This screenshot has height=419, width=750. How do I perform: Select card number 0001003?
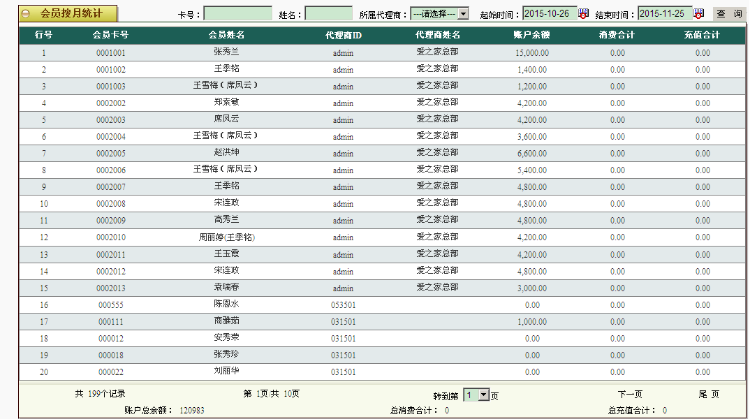[x=110, y=87]
